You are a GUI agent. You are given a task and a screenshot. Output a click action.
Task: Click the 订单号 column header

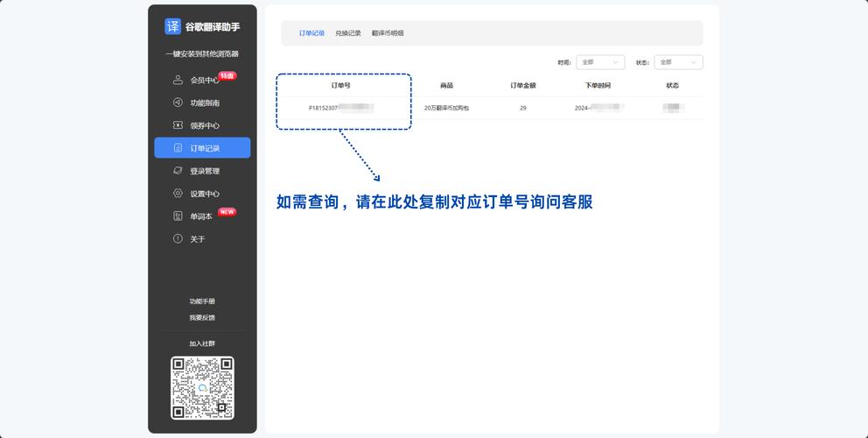click(340, 85)
